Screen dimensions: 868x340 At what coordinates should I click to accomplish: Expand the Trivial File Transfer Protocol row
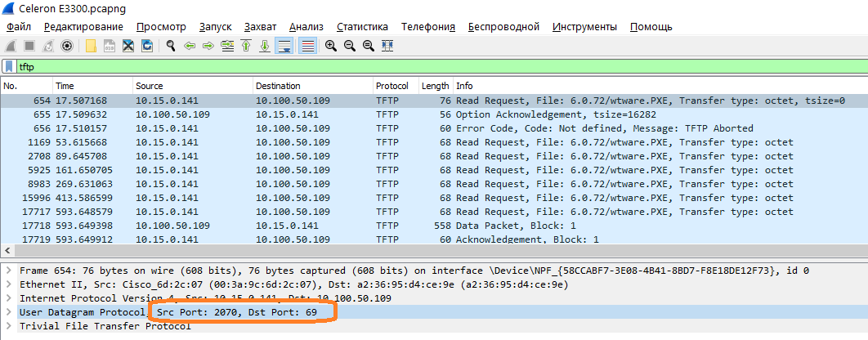(x=8, y=326)
